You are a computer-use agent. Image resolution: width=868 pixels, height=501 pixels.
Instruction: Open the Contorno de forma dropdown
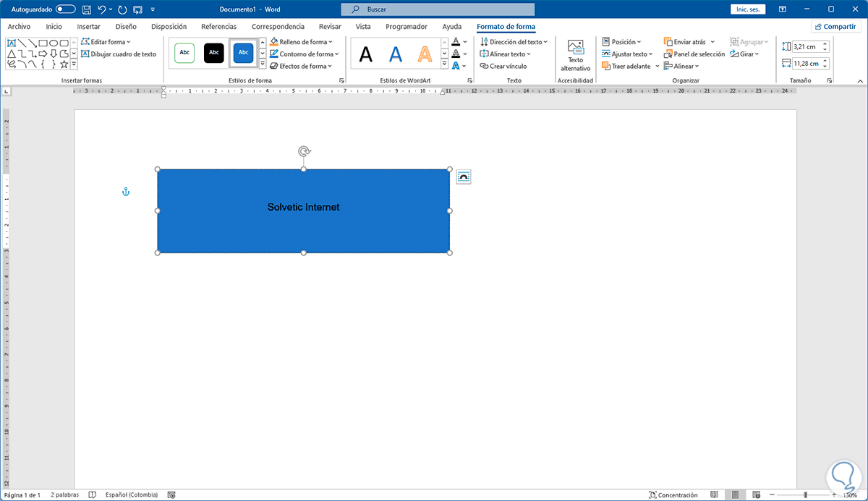point(304,54)
